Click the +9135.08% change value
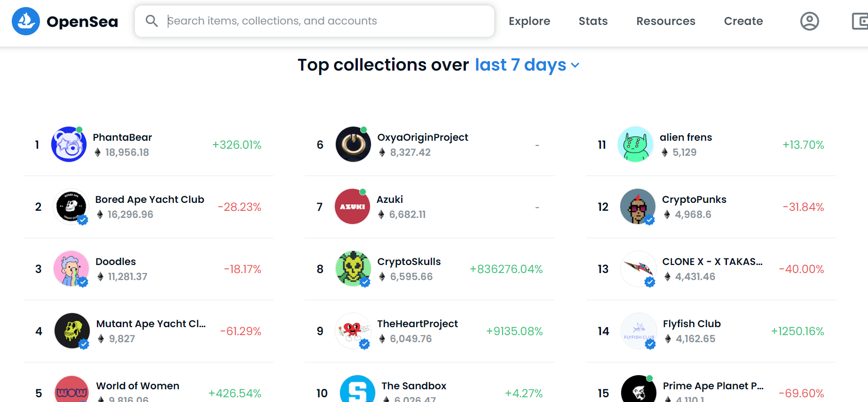 (514, 331)
